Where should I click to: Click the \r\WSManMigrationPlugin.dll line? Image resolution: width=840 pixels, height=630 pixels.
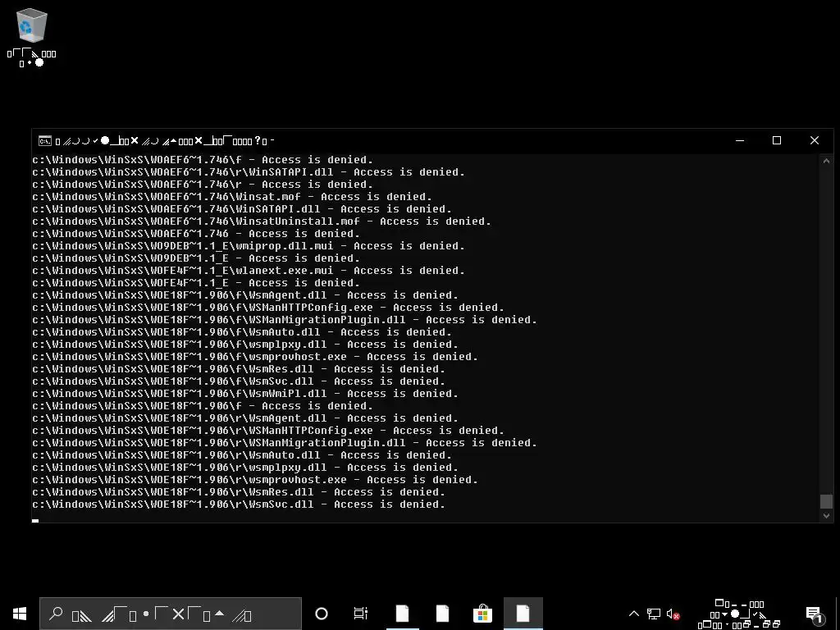[x=285, y=443]
